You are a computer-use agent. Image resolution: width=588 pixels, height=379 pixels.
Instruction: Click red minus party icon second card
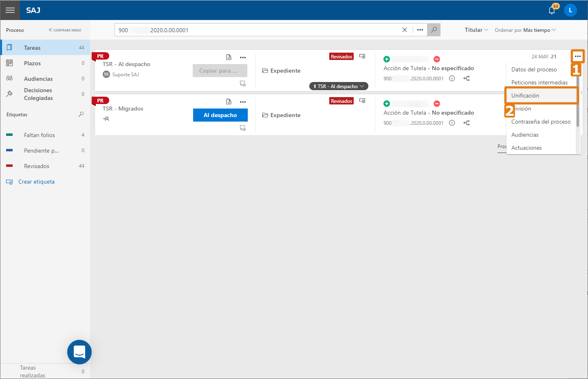pos(437,104)
